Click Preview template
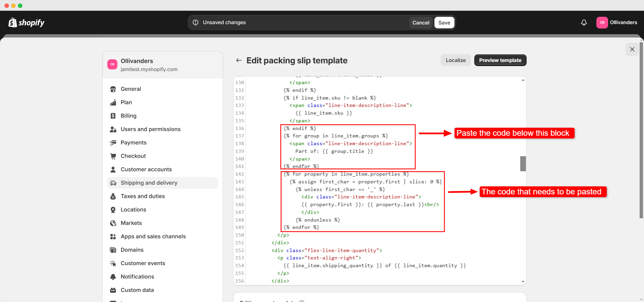Viewport: 644px width, 302px height. pyautogui.click(x=500, y=60)
